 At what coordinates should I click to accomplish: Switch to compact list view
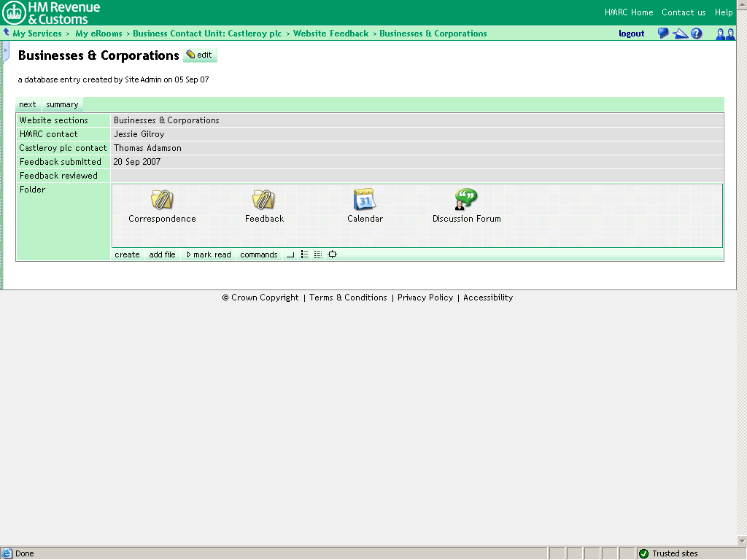tap(306, 254)
